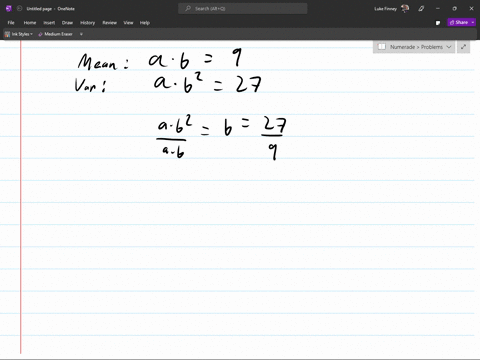Switch to the Draw tab

coord(67,23)
